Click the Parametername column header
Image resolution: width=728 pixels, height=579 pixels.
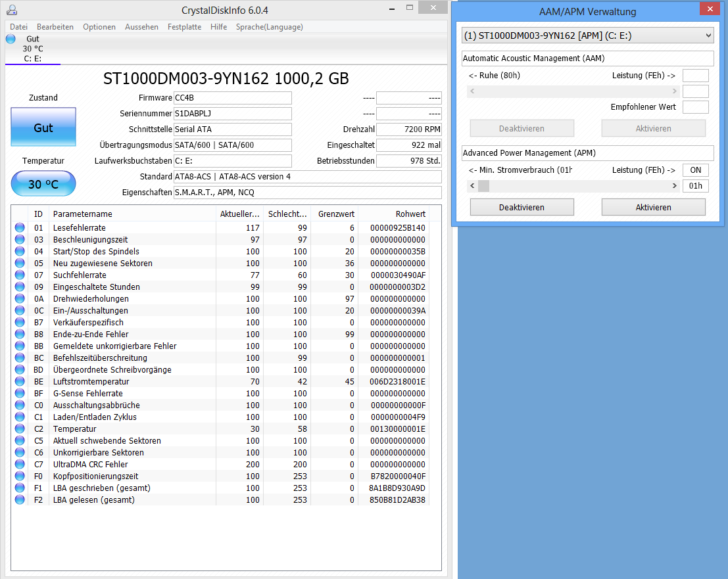coord(132,214)
